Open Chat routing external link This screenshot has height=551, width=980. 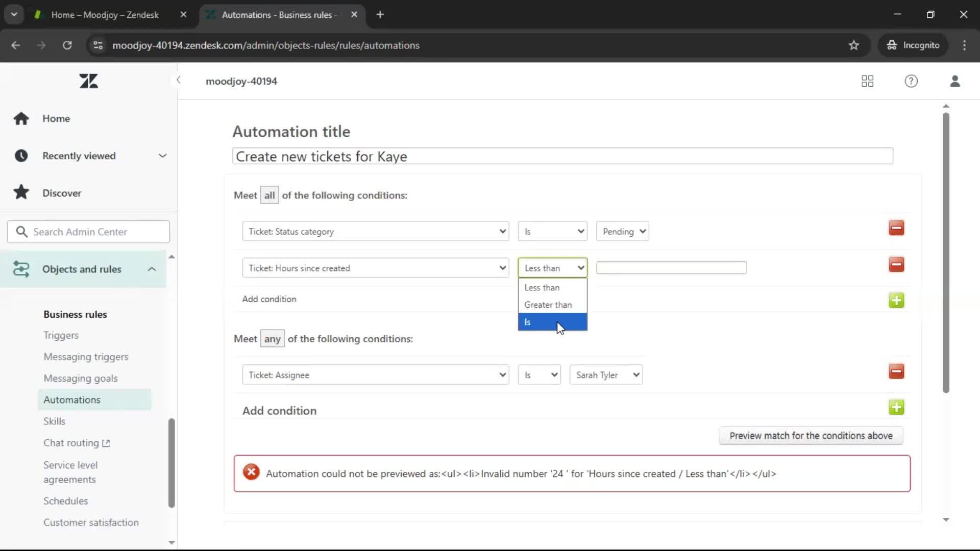click(x=77, y=443)
